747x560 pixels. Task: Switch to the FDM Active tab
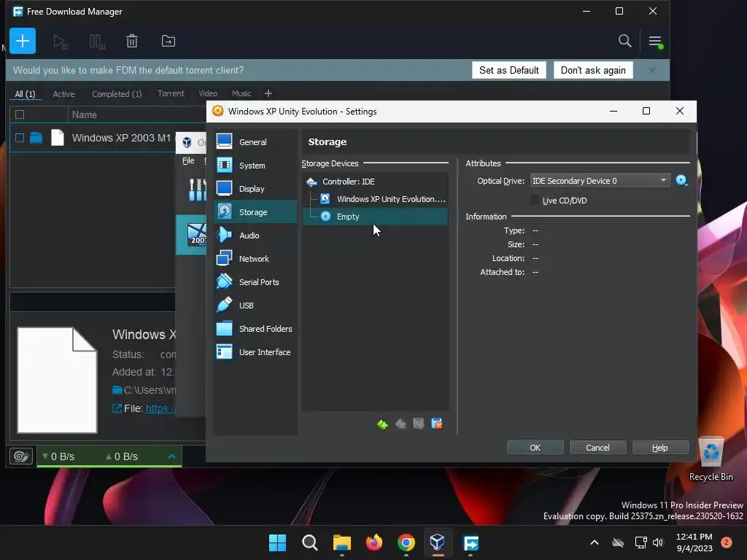(64, 94)
